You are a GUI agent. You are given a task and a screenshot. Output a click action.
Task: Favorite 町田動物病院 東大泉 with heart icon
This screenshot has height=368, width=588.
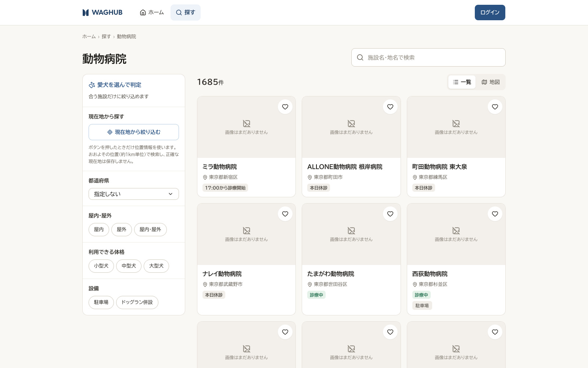(x=495, y=107)
